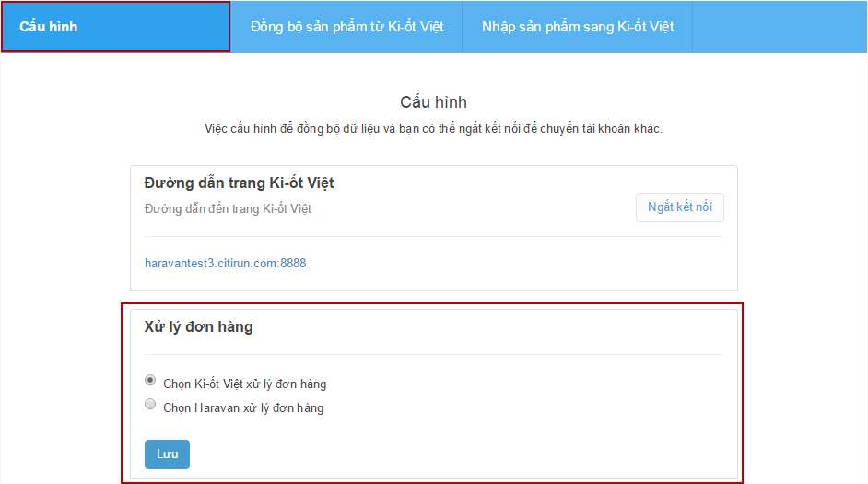Image resolution: width=868 pixels, height=484 pixels.
Task: Select Chọn Ki-ốt Việt xử lý đơn hàng radio
Action: 150,381
